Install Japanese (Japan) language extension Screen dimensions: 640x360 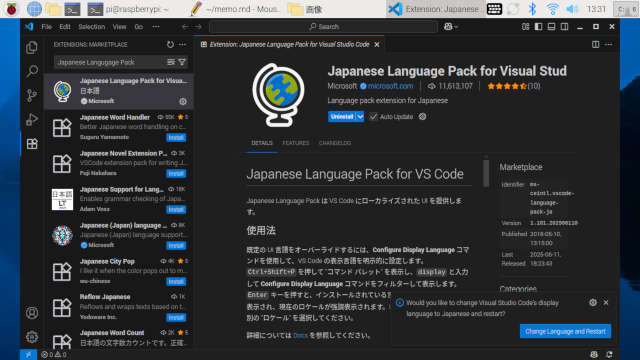pos(176,246)
